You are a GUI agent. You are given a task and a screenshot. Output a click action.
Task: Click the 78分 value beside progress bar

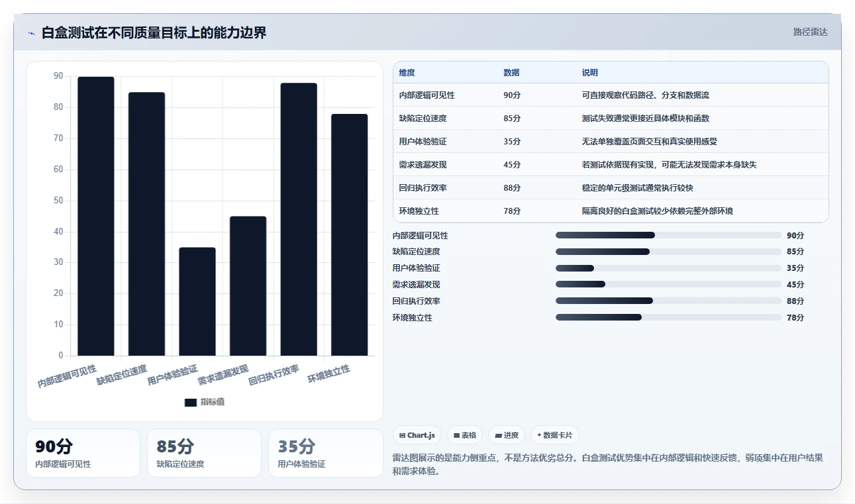[795, 318]
